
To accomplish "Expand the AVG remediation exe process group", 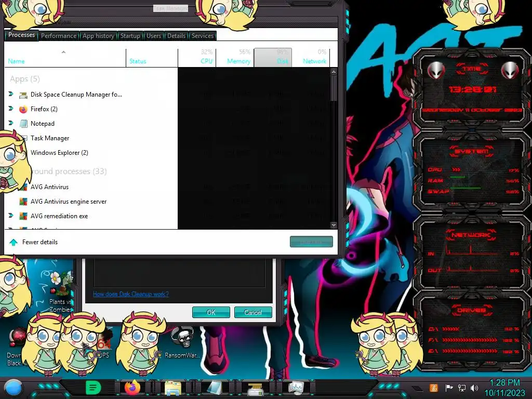I will (11, 216).
